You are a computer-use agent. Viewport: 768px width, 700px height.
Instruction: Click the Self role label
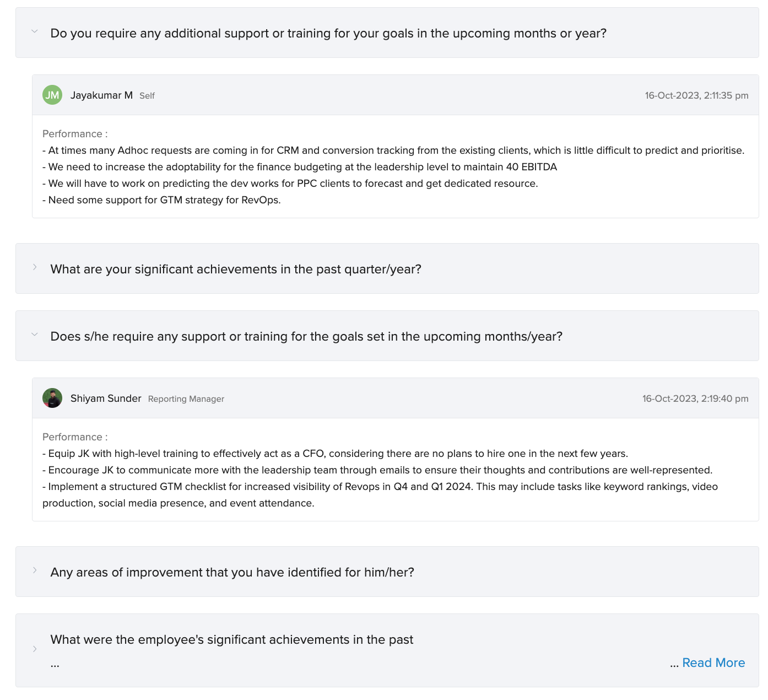point(147,96)
